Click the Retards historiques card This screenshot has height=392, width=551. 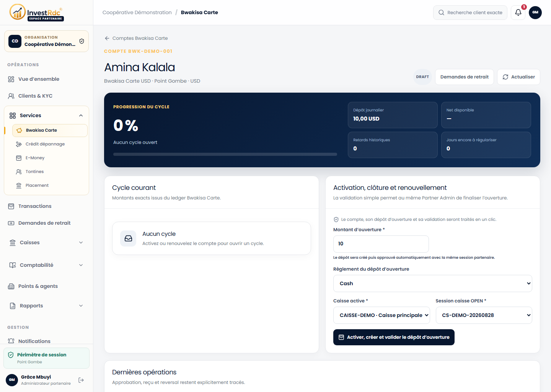click(x=393, y=145)
